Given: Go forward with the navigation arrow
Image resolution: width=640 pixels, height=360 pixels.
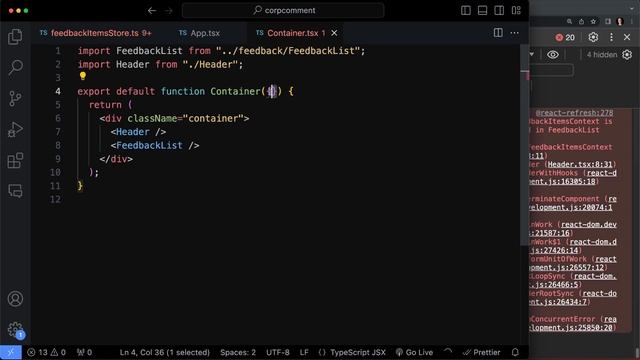Looking at the screenshot, I should coord(169,11).
